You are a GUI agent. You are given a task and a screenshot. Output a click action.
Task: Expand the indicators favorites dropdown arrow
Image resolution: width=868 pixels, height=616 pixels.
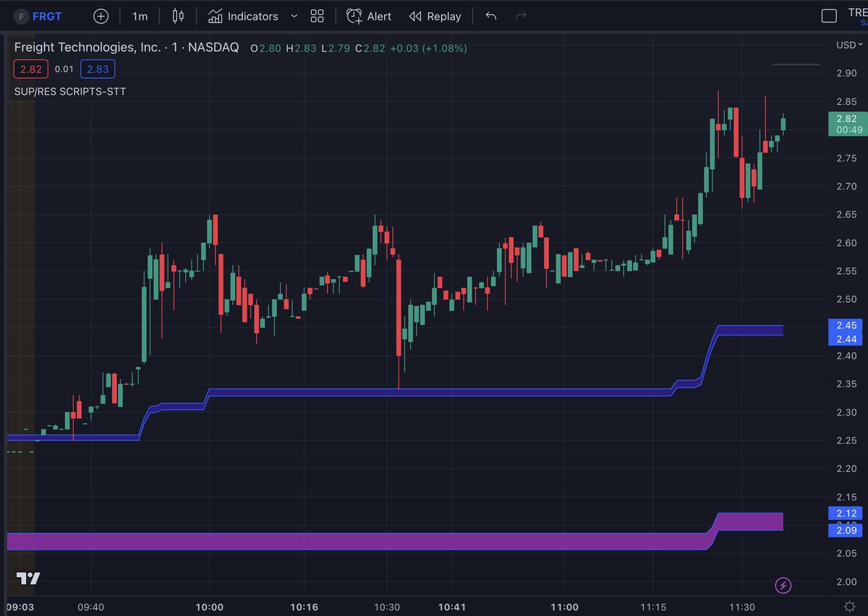point(294,16)
